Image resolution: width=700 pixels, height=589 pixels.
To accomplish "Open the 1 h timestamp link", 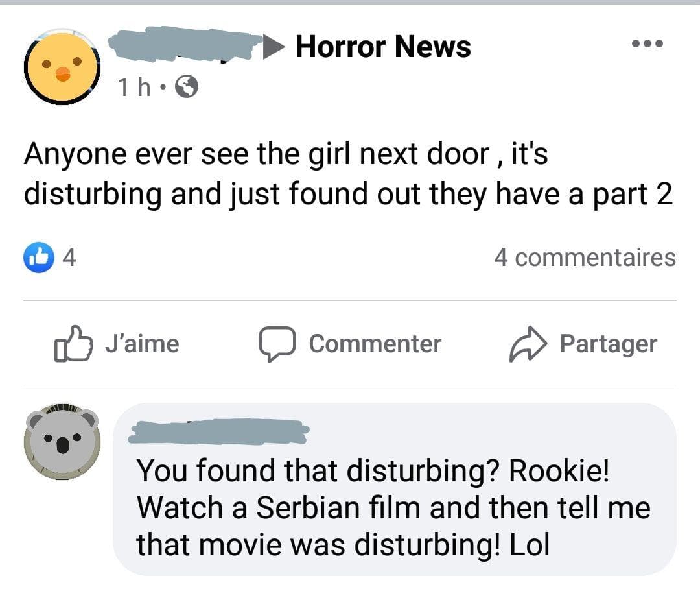I will [x=134, y=87].
